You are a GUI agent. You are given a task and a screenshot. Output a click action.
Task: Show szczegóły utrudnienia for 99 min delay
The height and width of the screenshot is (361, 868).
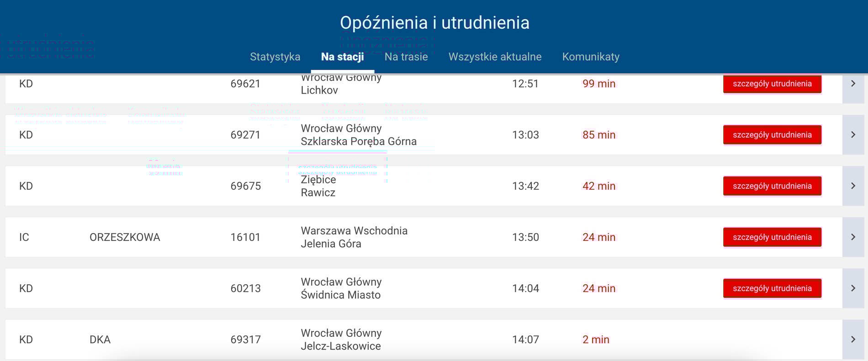(x=772, y=84)
